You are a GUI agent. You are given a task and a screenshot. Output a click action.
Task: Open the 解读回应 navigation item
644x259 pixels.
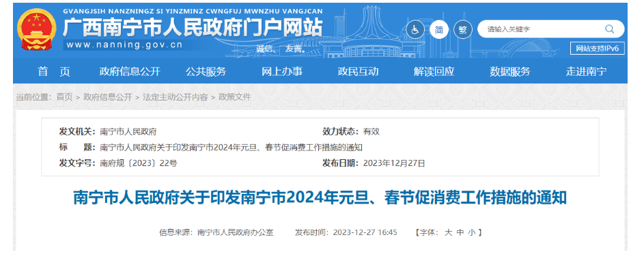click(434, 72)
